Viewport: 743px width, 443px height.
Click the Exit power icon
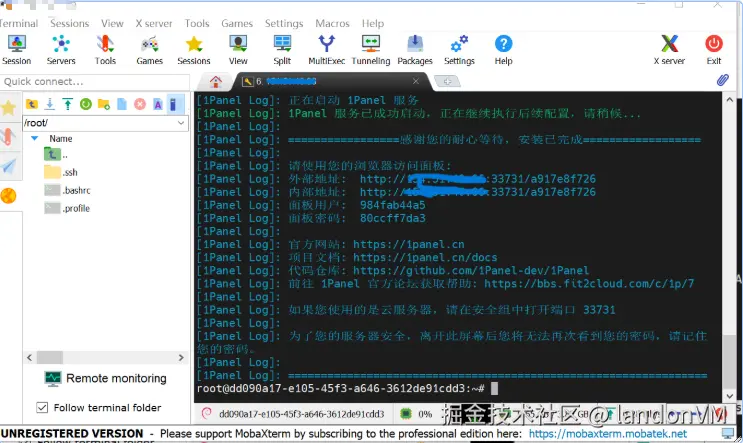(x=714, y=50)
